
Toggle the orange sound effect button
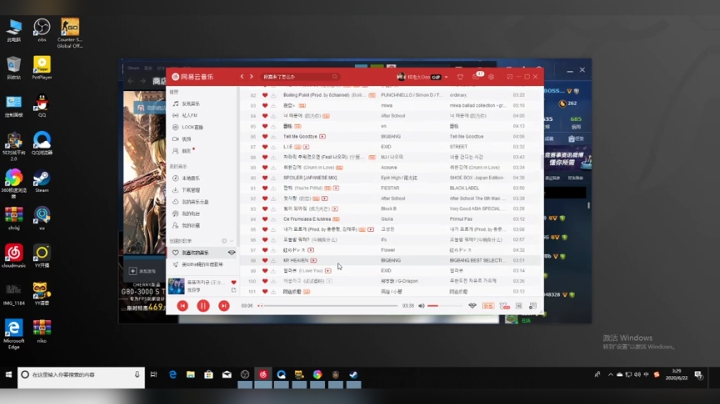coord(488,306)
